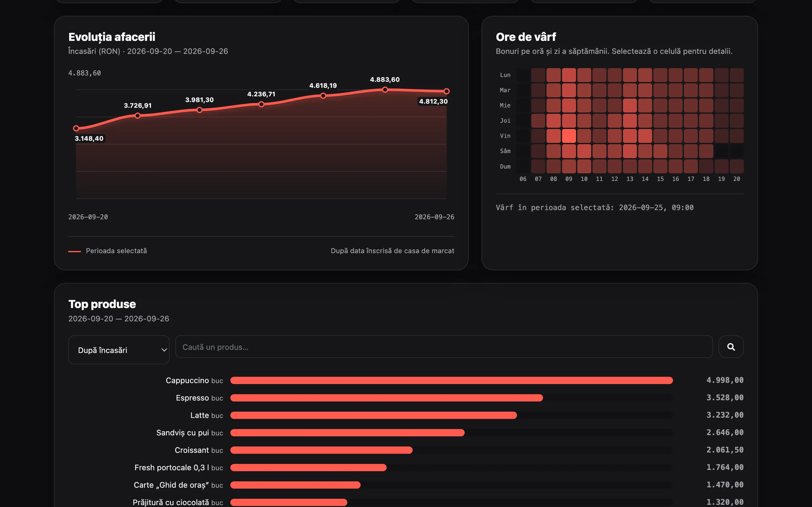The image size is (812, 507).
Task: Click the 'Perioada selectată' legend item
Action: [108, 251]
